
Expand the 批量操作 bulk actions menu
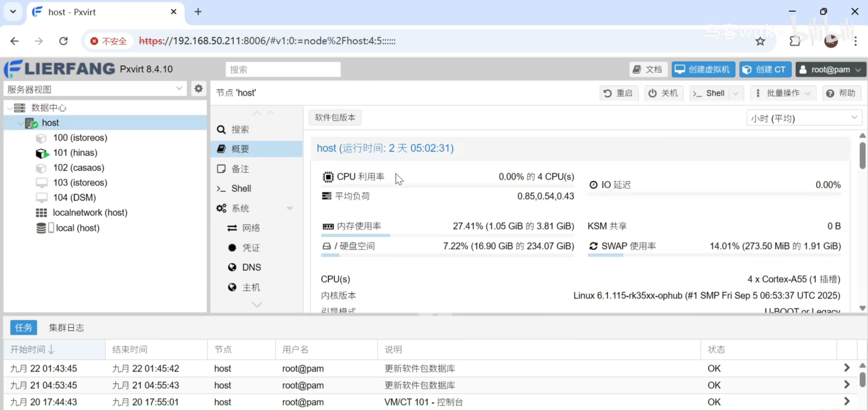pos(783,93)
